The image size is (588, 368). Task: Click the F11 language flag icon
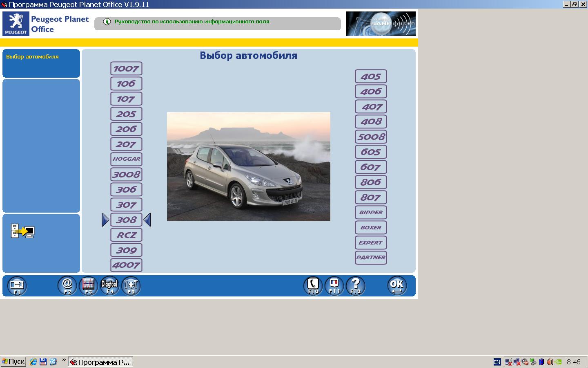pyautogui.click(x=334, y=286)
